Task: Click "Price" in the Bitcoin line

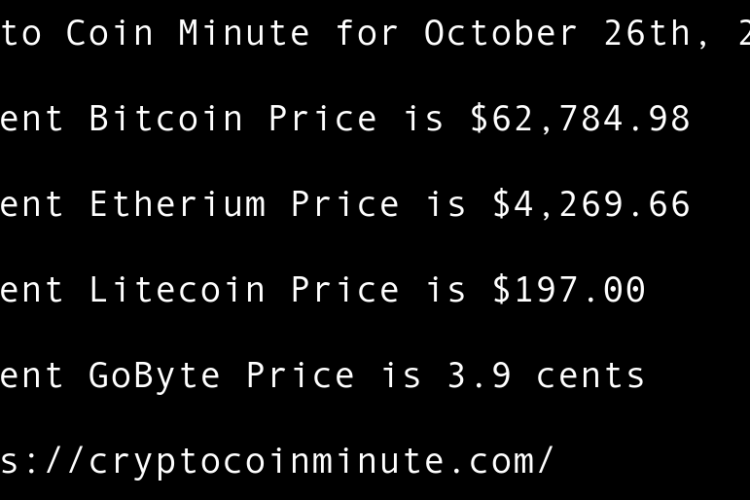Action: pyautogui.click(x=323, y=119)
